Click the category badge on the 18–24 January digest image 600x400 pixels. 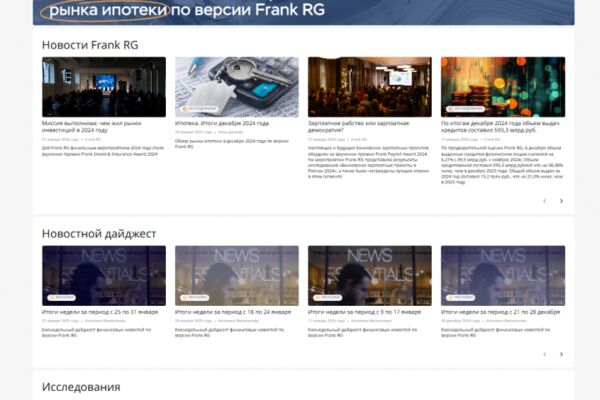[195, 297]
